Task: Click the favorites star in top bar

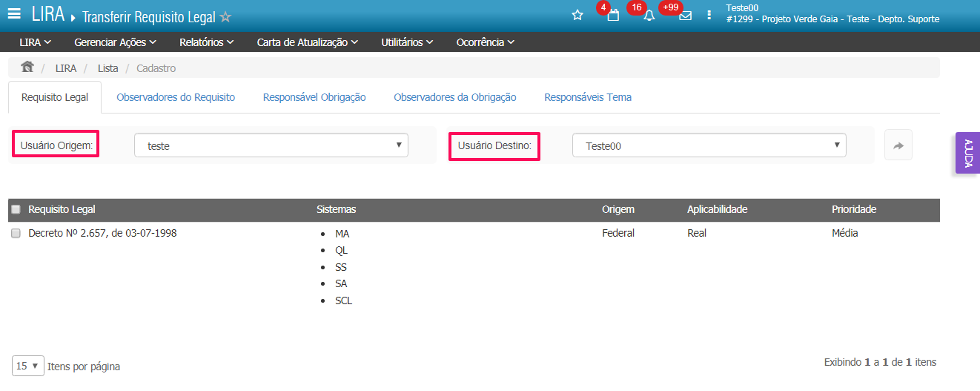Action: coord(577,15)
